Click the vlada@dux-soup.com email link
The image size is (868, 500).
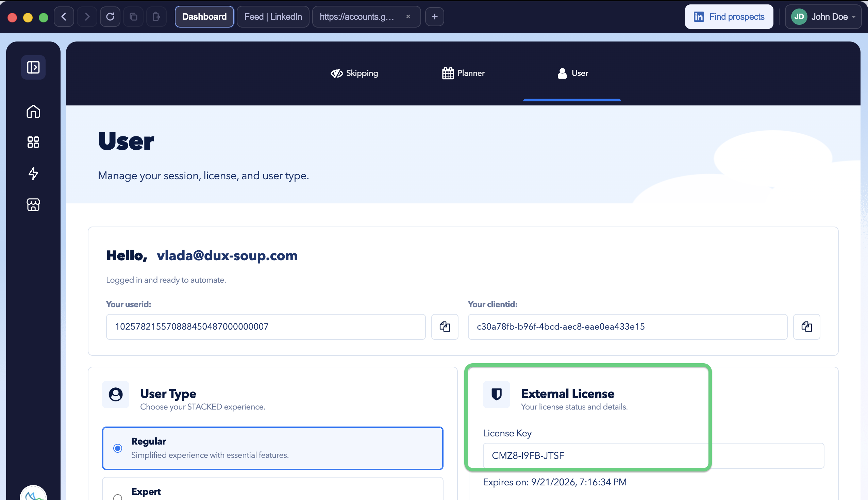(227, 255)
